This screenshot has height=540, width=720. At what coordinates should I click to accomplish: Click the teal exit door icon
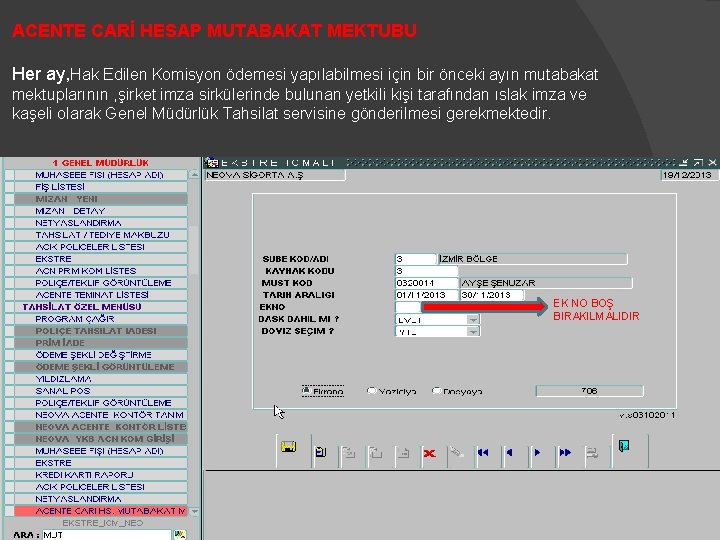(624, 445)
